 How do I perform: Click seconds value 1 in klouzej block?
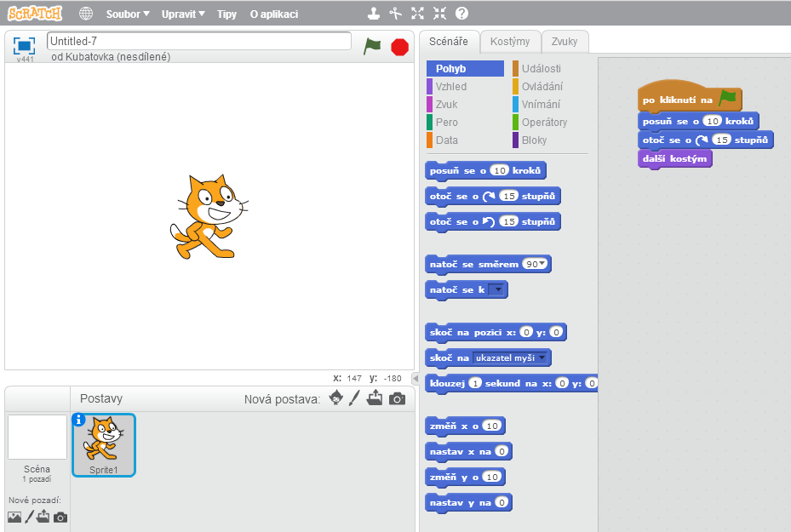475,383
